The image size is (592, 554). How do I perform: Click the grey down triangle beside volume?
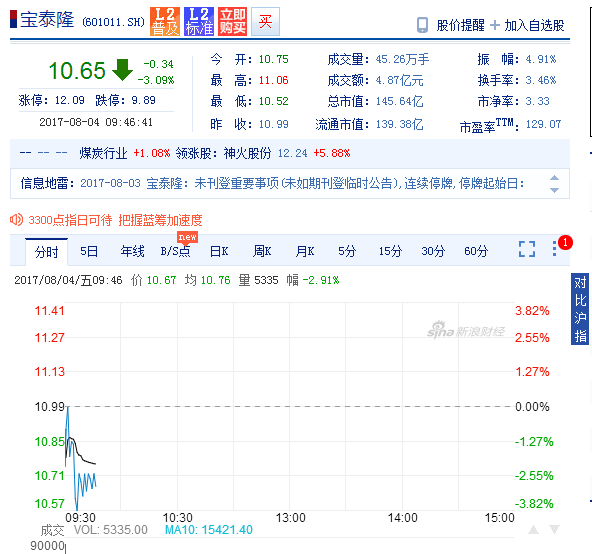[554, 529]
